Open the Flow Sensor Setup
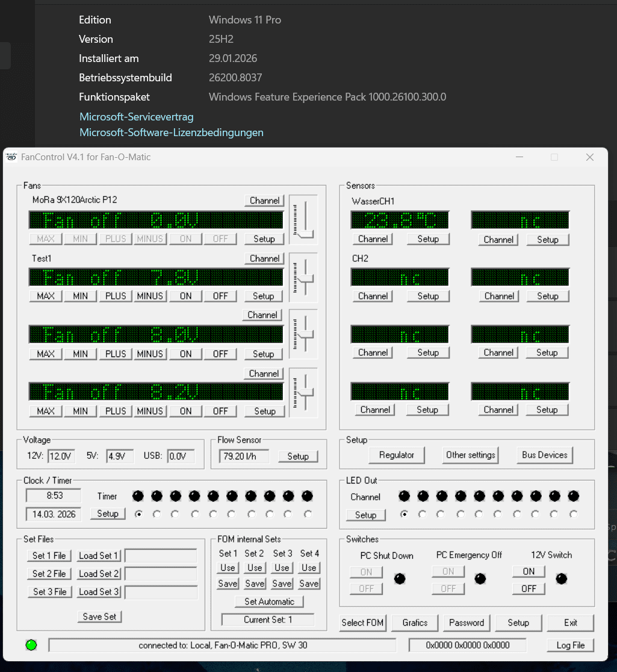This screenshot has height=672, width=617. click(298, 456)
